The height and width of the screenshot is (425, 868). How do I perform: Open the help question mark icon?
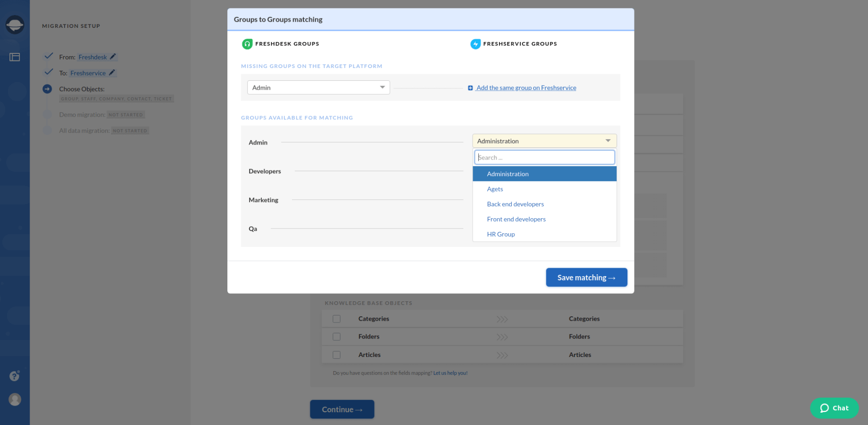pos(15,376)
